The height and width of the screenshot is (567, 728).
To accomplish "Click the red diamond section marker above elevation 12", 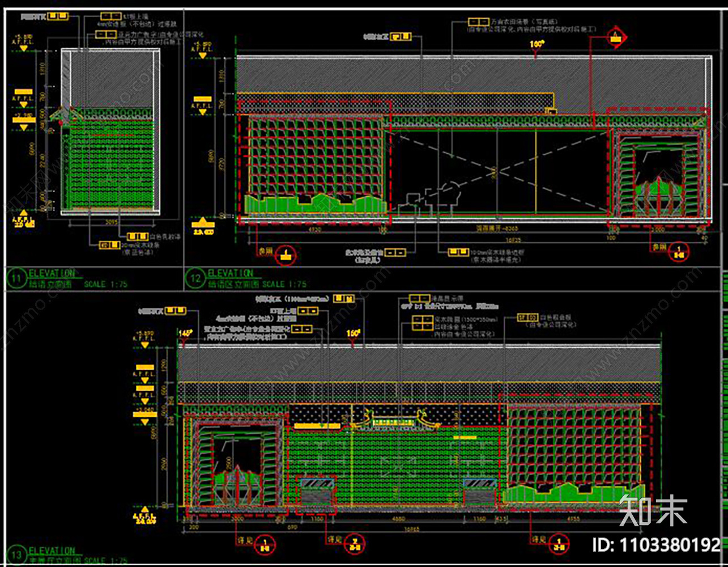I will [x=615, y=38].
